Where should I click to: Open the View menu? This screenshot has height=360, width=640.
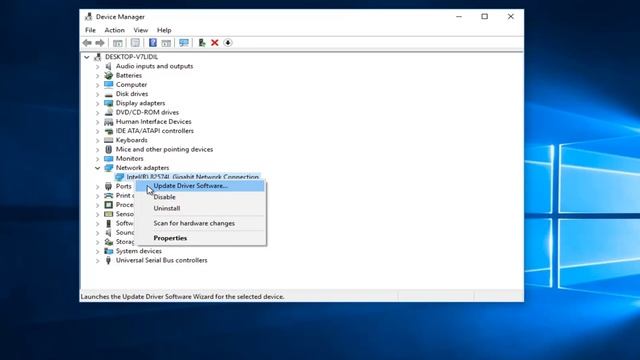click(x=140, y=30)
